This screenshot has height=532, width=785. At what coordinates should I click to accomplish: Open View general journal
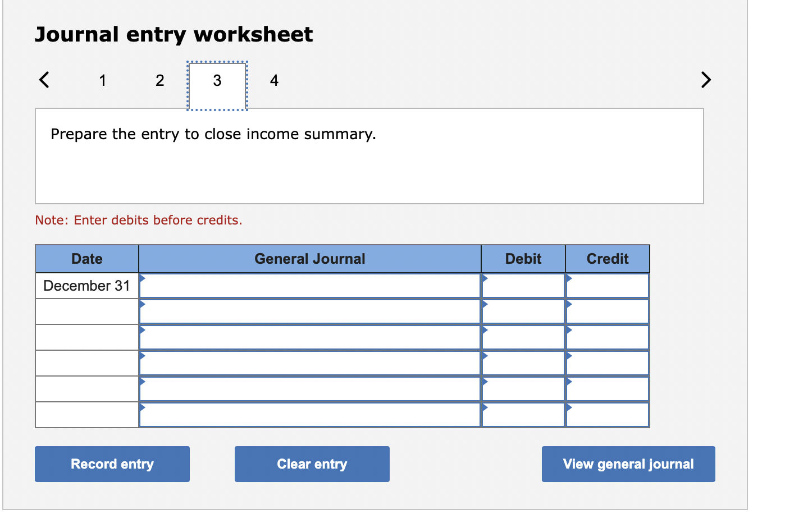coord(628,464)
